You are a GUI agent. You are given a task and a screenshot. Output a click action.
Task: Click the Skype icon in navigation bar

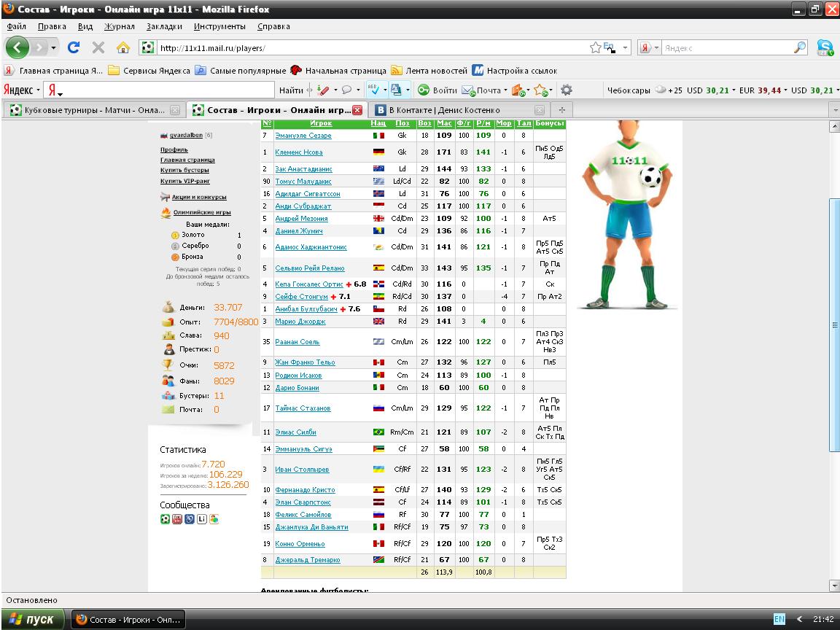pyautogui.click(x=825, y=48)
